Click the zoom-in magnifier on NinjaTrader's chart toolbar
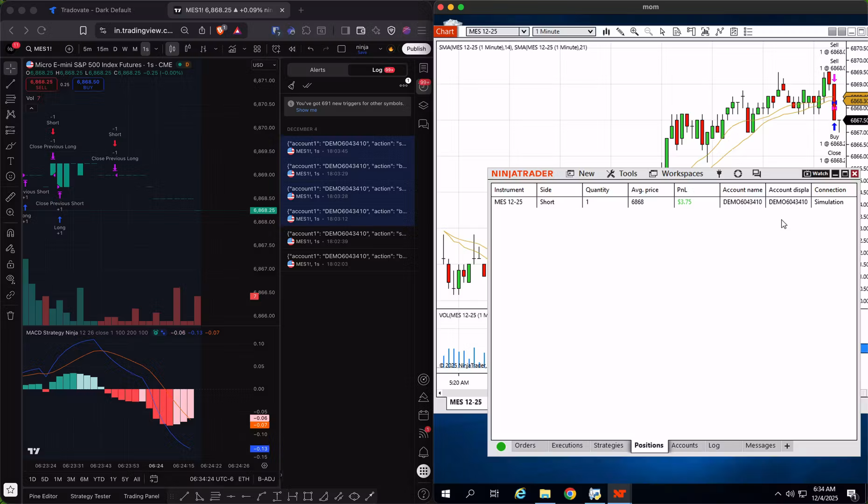 click(634, 31)
